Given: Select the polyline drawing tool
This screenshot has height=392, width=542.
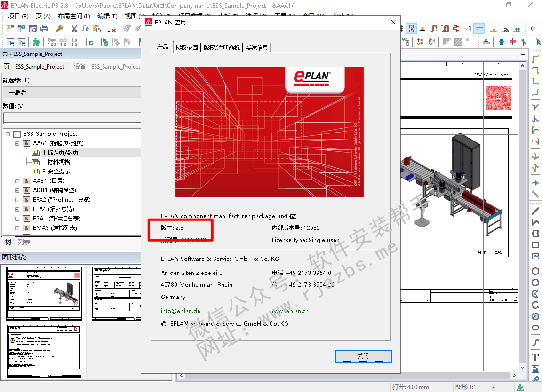Looking at the screenshot, I should click(535, 222).
